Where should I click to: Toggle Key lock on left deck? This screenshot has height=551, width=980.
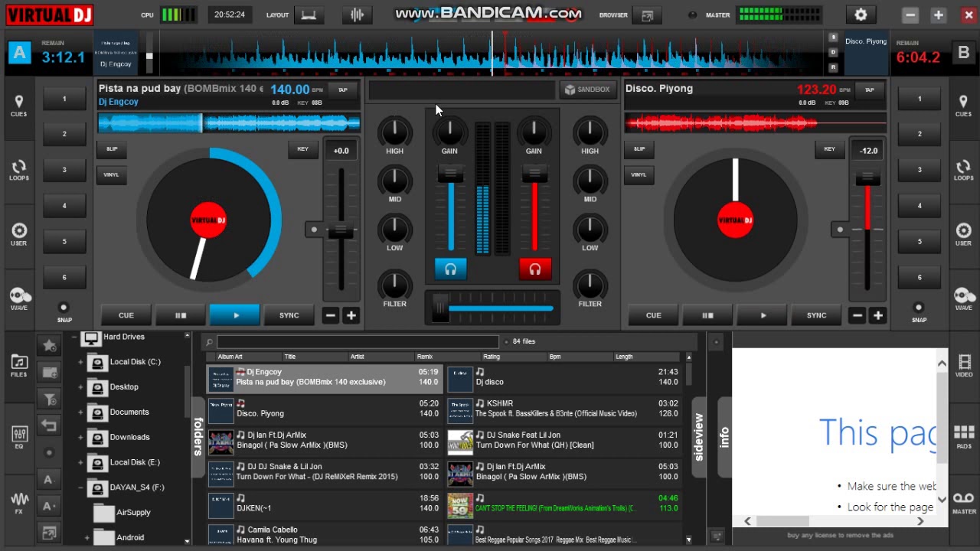tap(302, 149)
